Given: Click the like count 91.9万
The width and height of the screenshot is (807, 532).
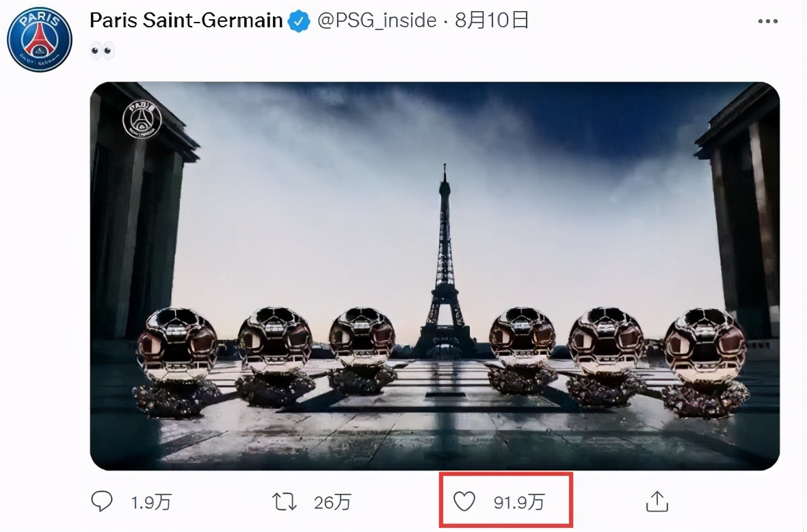Looking at the screenshot, I should pyautogui.click(x=519, y=503).
